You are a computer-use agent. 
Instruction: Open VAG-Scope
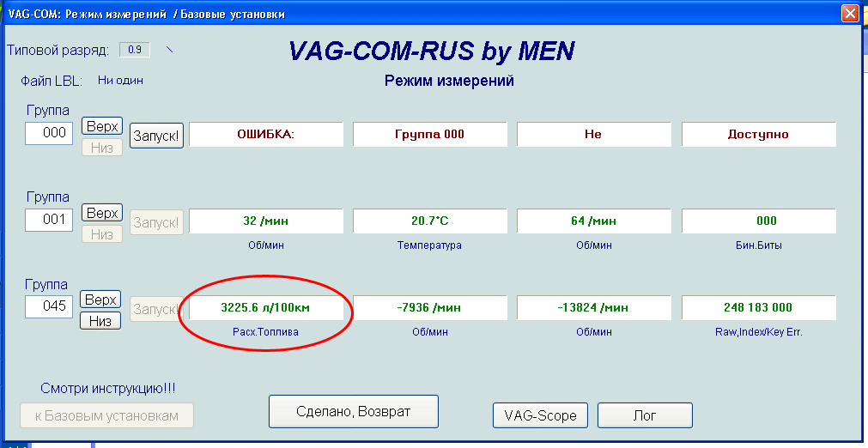539,415
